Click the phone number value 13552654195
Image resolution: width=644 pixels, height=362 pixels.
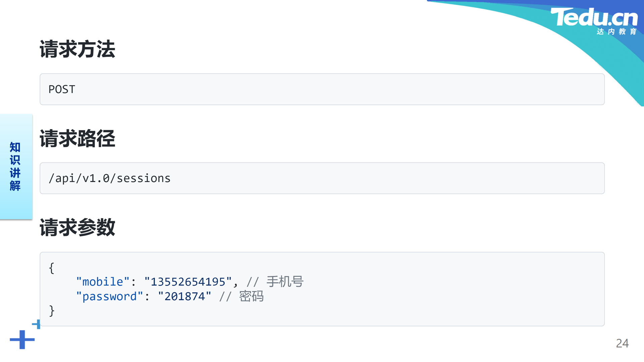(188, 282)
